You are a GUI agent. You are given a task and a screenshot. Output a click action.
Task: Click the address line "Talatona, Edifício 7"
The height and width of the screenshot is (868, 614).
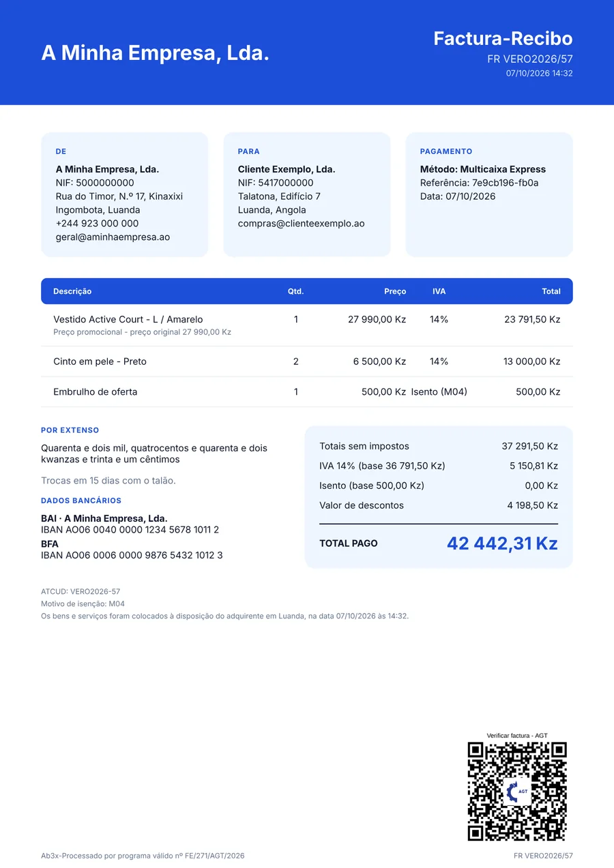pyautogui.click(x=279, y=196)
